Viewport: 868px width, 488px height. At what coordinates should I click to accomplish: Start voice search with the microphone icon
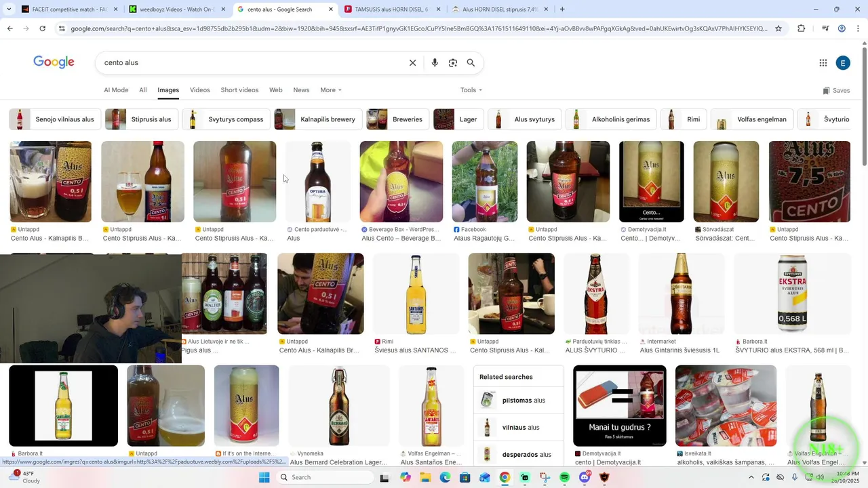(x=435, y=63)
